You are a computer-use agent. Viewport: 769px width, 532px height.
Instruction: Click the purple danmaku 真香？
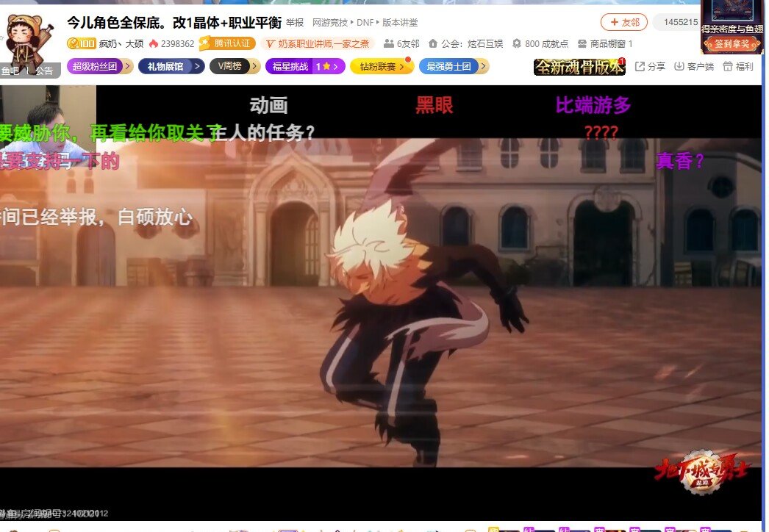[x=680, y=161]
